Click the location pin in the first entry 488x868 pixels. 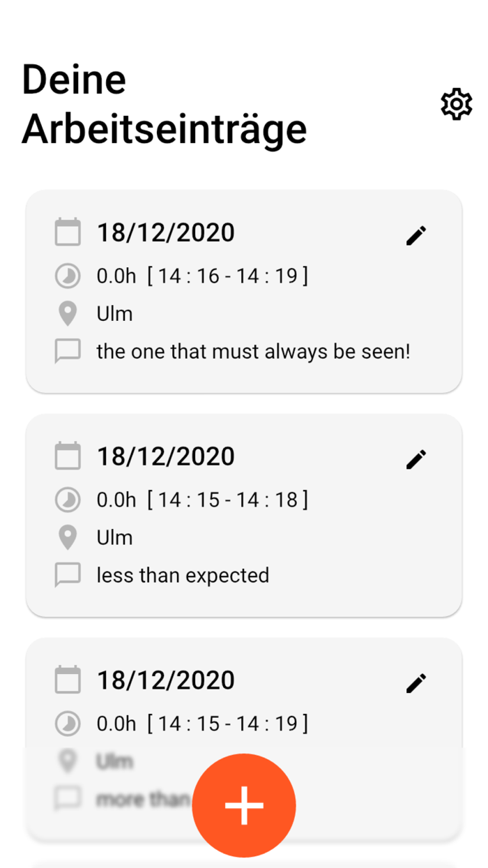[x=68, y=314]
